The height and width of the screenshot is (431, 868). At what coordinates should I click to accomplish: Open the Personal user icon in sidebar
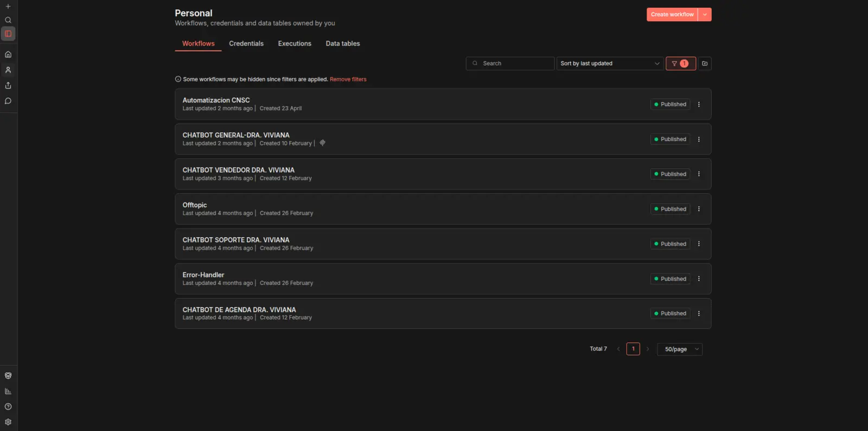click(8, 70)
